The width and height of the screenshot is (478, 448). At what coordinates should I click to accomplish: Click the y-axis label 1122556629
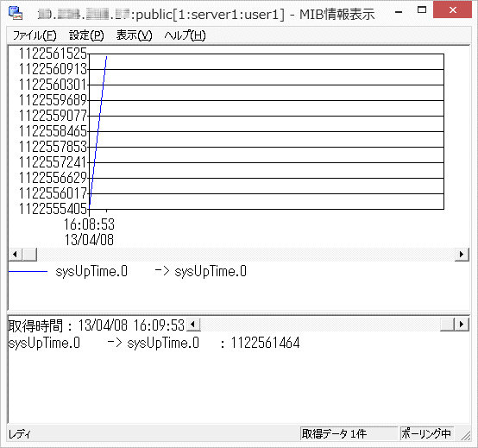(53, 178)
